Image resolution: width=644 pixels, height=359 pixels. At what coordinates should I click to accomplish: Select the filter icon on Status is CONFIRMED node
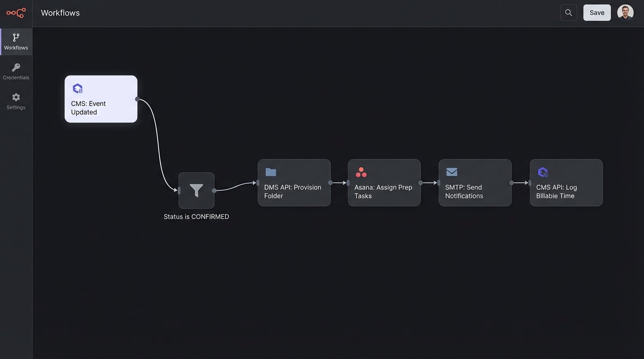coord(196,190)
